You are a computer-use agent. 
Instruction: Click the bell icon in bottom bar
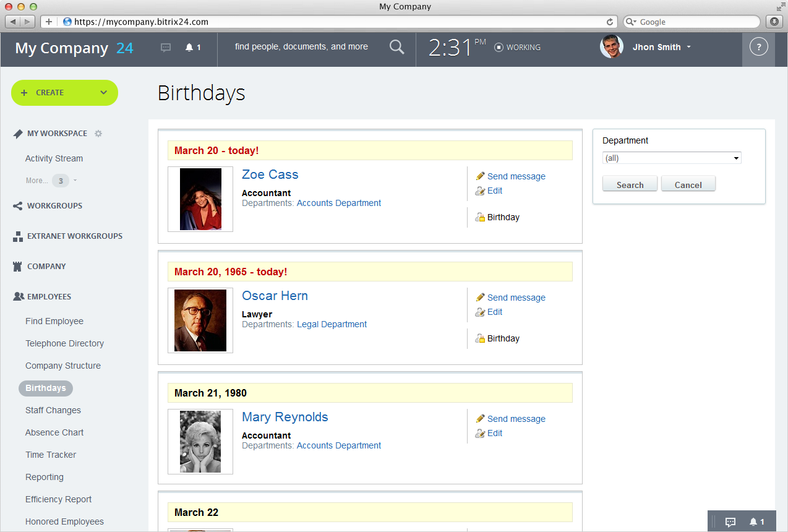pyautogui.click(x=753, y=522)
